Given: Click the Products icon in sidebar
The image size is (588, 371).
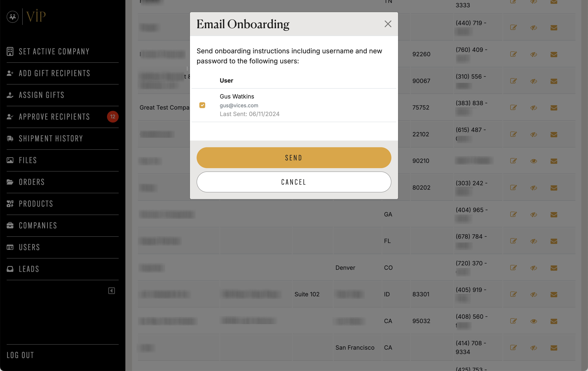Looking at the screenshot, I should click(10, 203).
